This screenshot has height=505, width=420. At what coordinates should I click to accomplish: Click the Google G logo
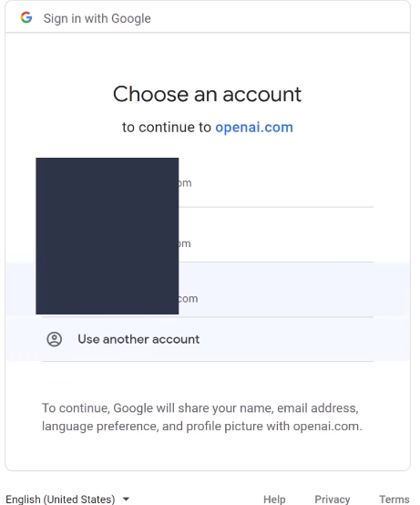[26, 17]
